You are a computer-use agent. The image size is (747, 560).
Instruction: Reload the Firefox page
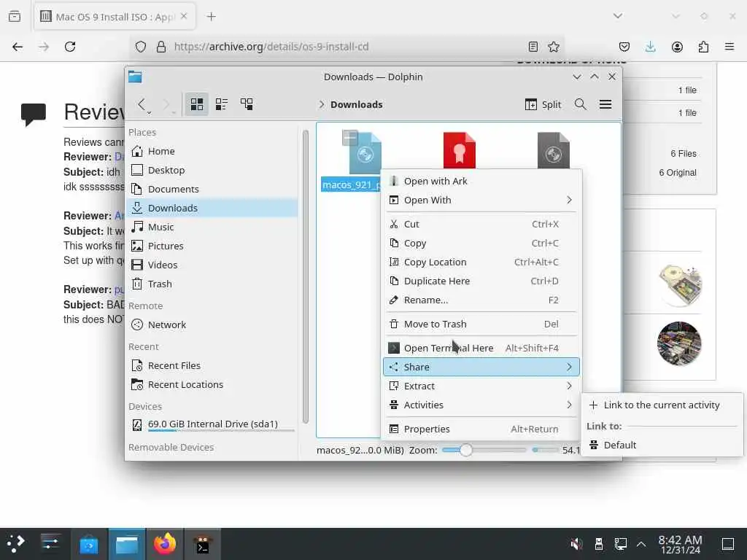70,47
